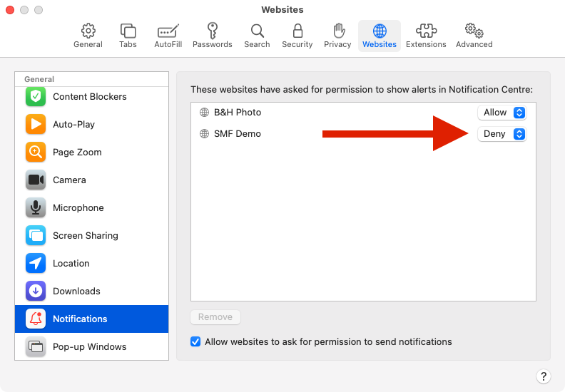Click the Remove button
Screen dimensions: 565x392
pos(215,317)
